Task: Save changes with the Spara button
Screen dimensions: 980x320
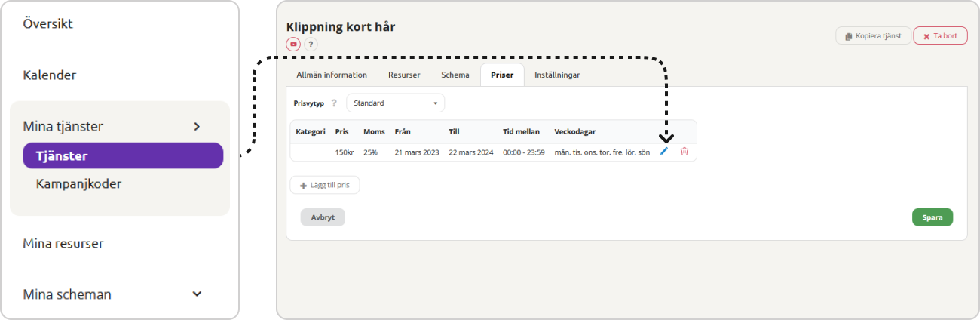Action: (x=932, y=217)
